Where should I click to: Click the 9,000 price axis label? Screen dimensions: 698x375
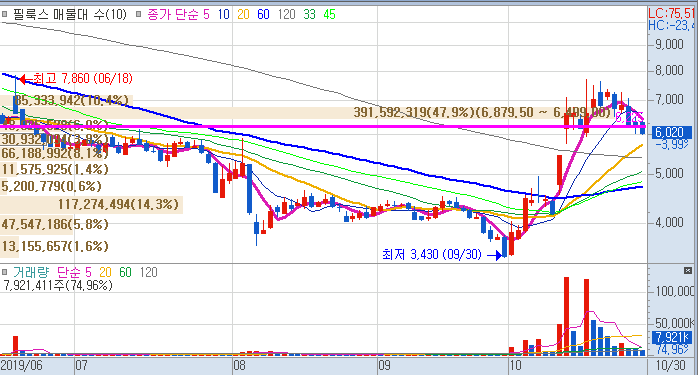669,44
